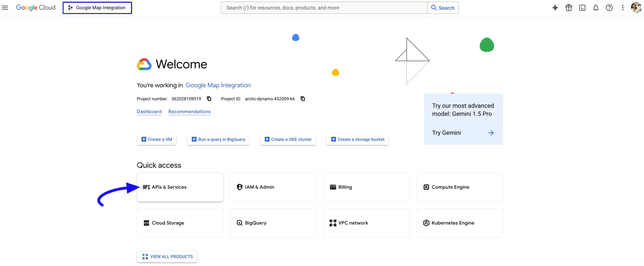Open the Compute Engine card
This screenshot has width=644, height=266.
pos(460,187)
